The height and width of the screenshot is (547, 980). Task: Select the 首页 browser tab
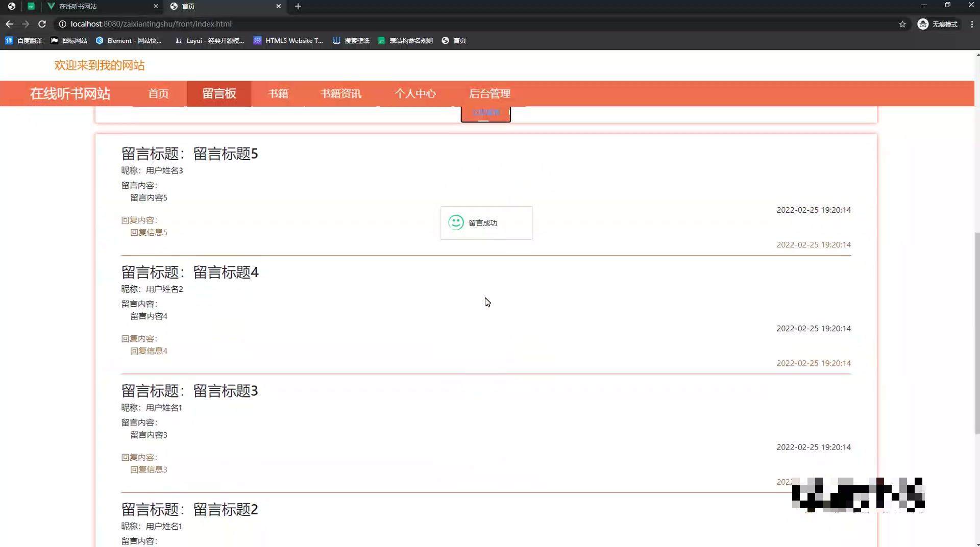tap(225, 6)
